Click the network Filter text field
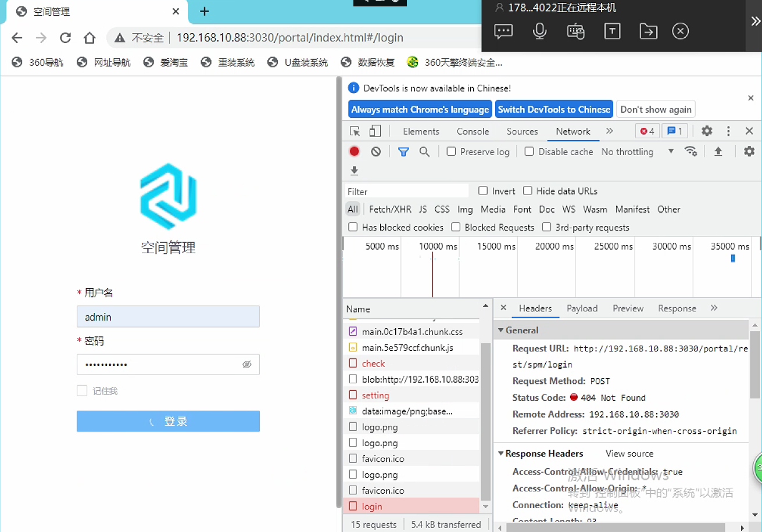The width and height of the screenshot is (762, 532). point(407,191)
